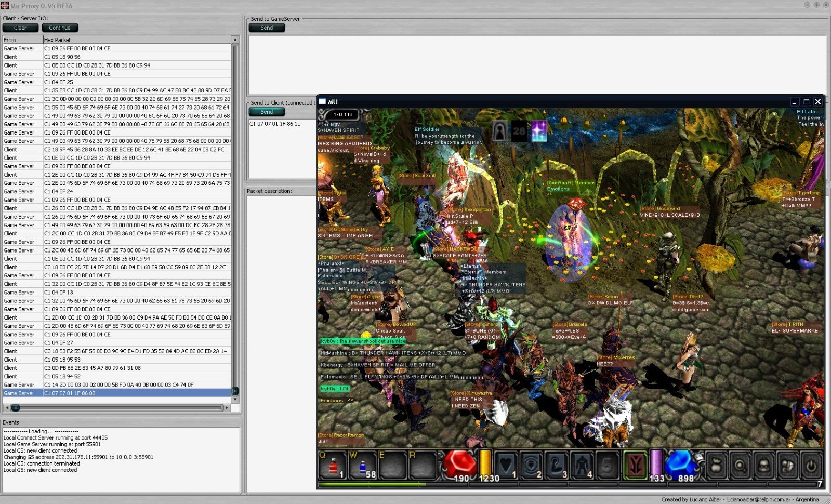Select packet row C1 05 18 95 53
831x504 pixels.
click(x=117, y=360)
